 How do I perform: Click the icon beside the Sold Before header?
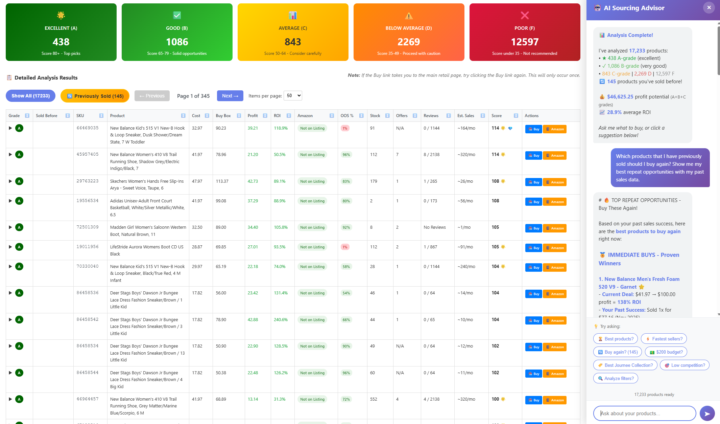[x=68, y=116]
